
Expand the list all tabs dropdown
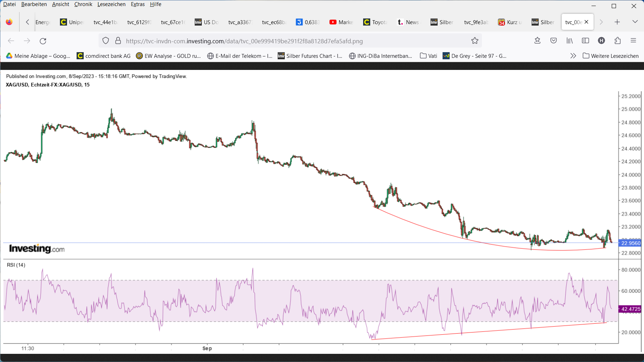[x=635, y=22]
